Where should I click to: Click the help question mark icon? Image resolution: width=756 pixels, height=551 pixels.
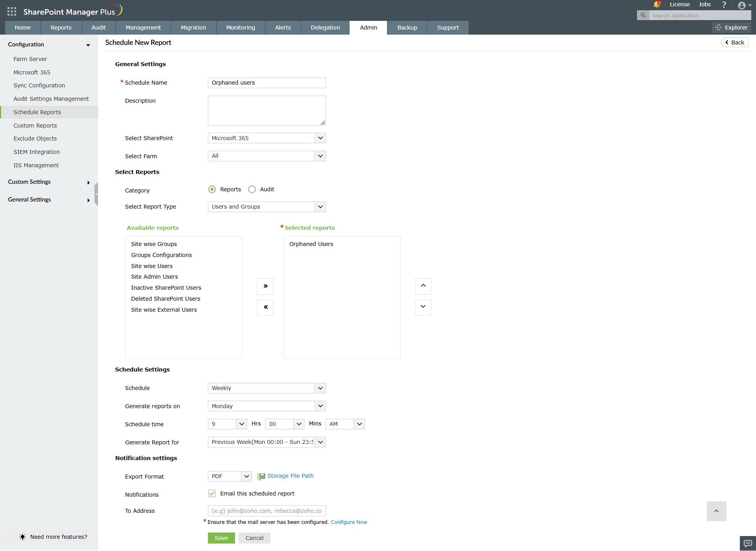point(724,5)
